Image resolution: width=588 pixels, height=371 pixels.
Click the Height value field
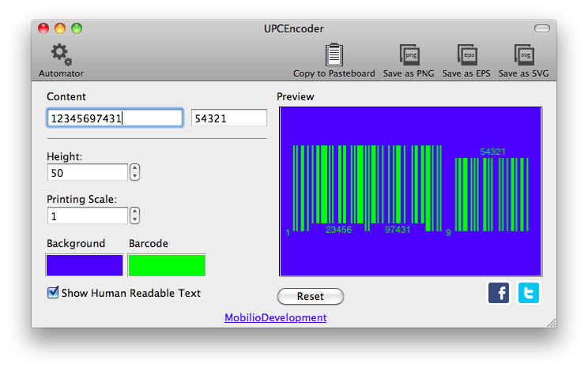click(x=88, y=173)
